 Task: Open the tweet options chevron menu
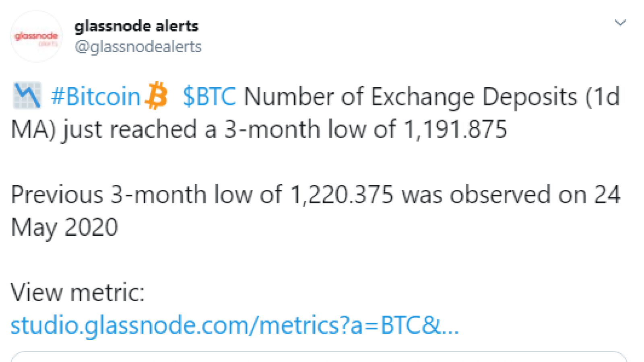pos(620,23)
